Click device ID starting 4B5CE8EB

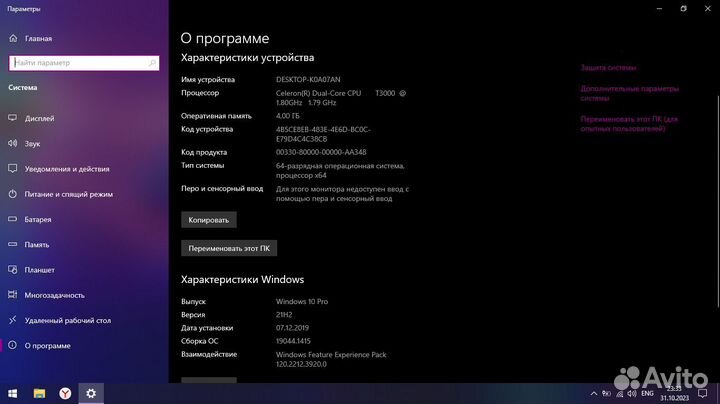tap(323, 134)
